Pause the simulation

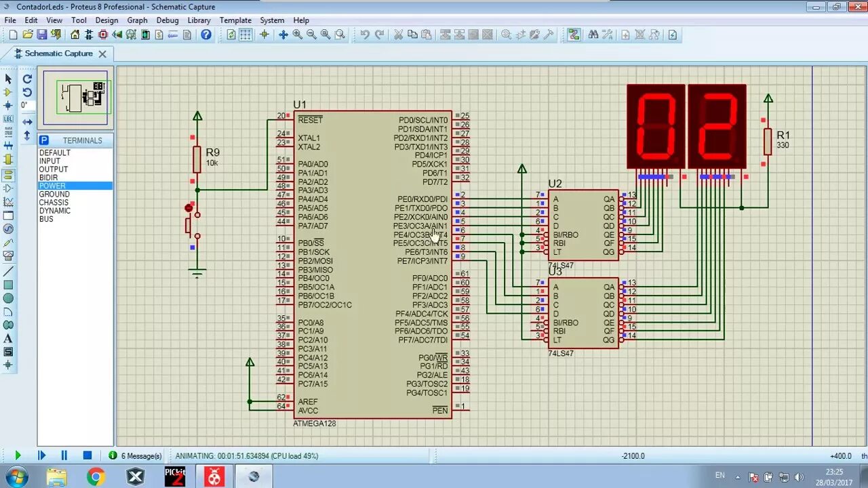click(x=64, y=456)
